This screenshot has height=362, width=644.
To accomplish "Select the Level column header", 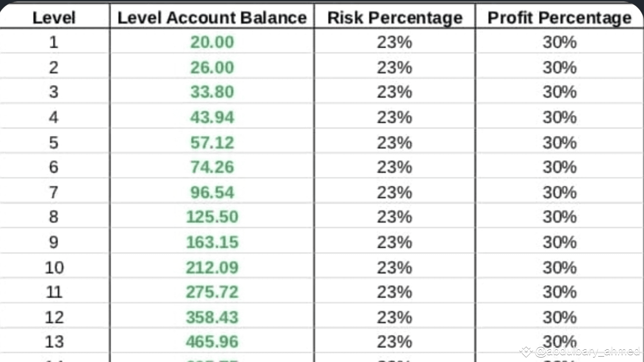I will tap(54, 18).
